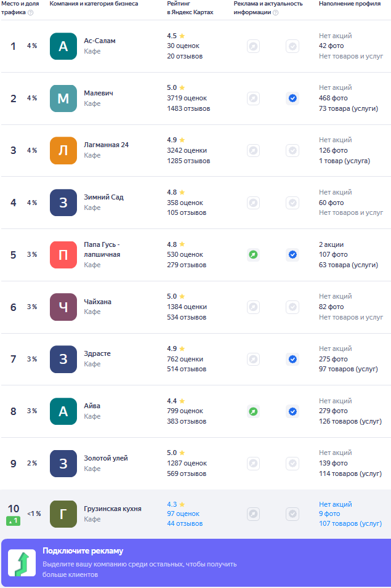Image resolution: width=391 pixels, height=588 pixels.
Task: Click orange 'Л' avatar of Лагманная 24
Action: click(x=63, y=151)
